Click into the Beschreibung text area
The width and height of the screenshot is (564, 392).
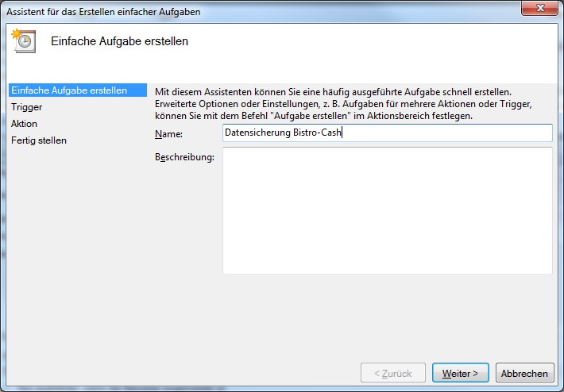388,210
